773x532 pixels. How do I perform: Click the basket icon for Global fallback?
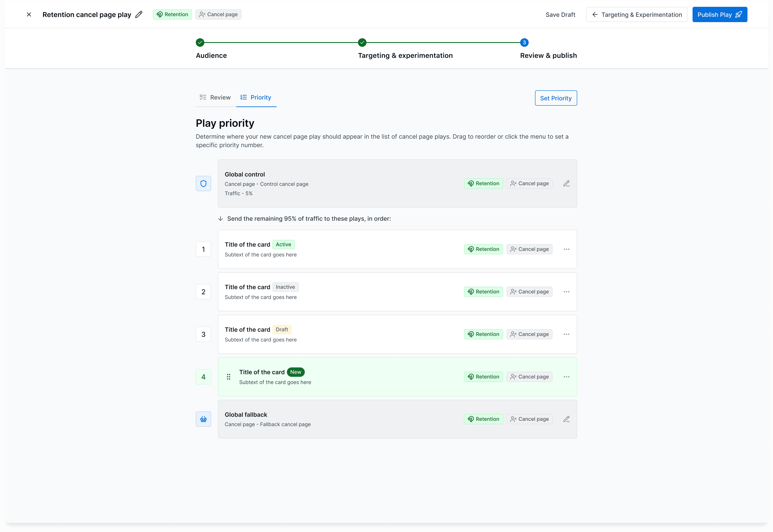pos(203,419)
